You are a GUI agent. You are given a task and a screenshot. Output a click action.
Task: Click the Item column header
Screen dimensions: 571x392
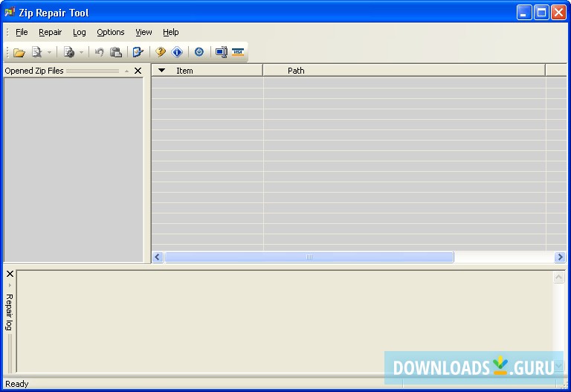(x=207, y=71)
